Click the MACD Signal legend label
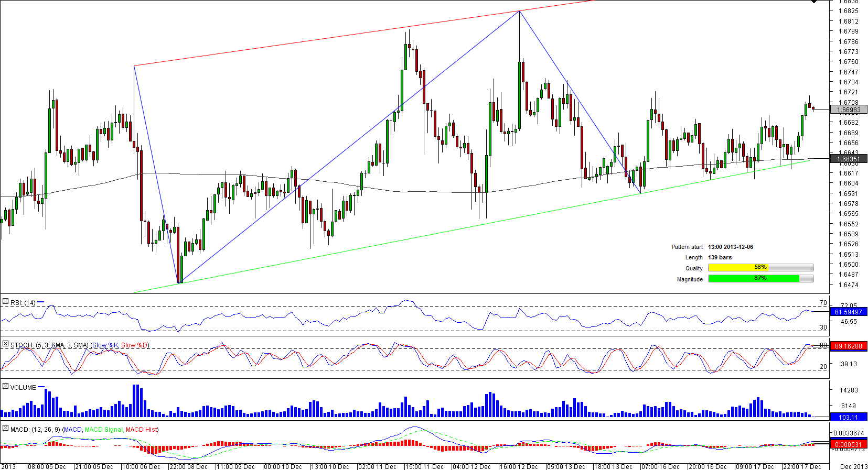The height and width of the screenshot is (470, 868). (x=104, y=430)
